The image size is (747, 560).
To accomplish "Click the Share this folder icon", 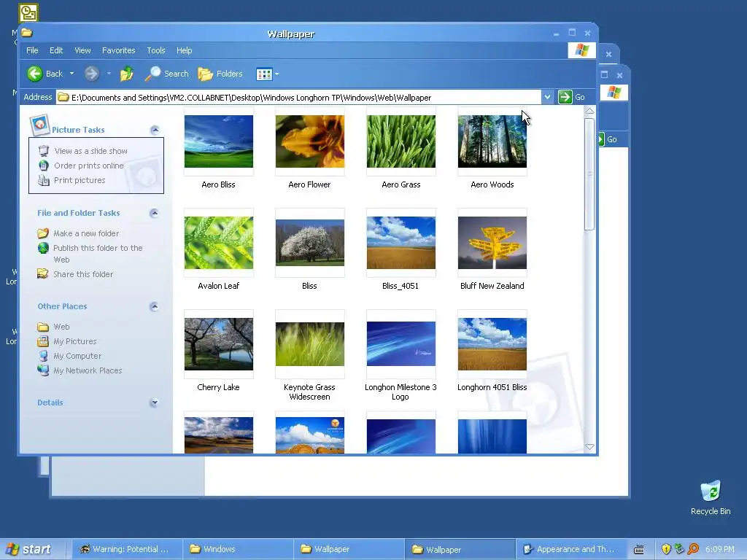I will point(43,274).
